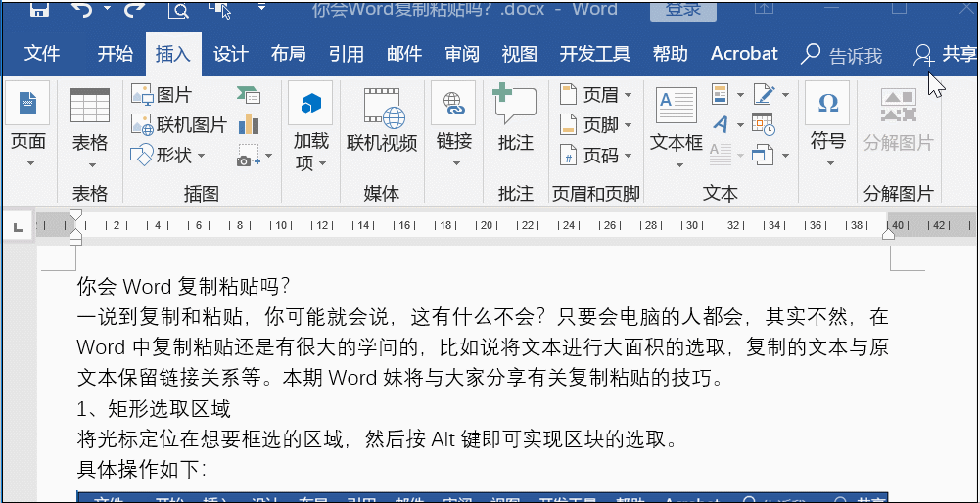Screen dimensions: 980x503
Task: Click 联机图片 online pictures
Action: pos(178,125)
